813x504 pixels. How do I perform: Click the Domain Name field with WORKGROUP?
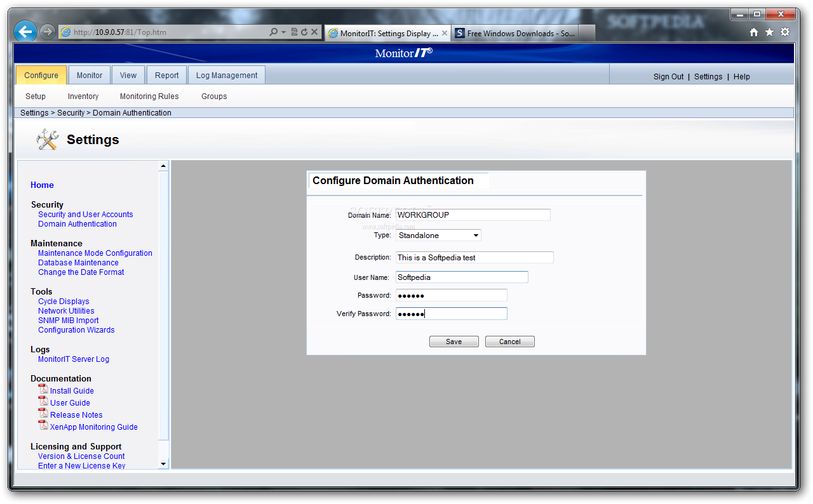473,215
